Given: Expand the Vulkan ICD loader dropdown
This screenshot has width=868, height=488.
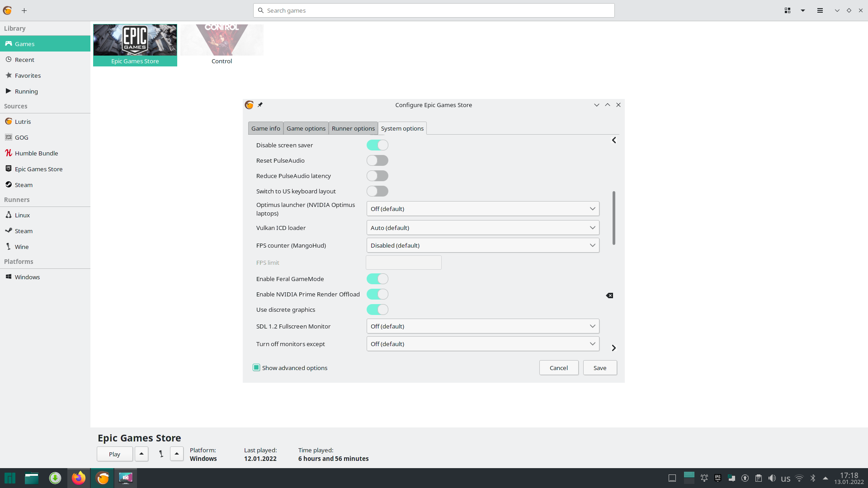Looking at the screenshot, I should pos(593,227).
